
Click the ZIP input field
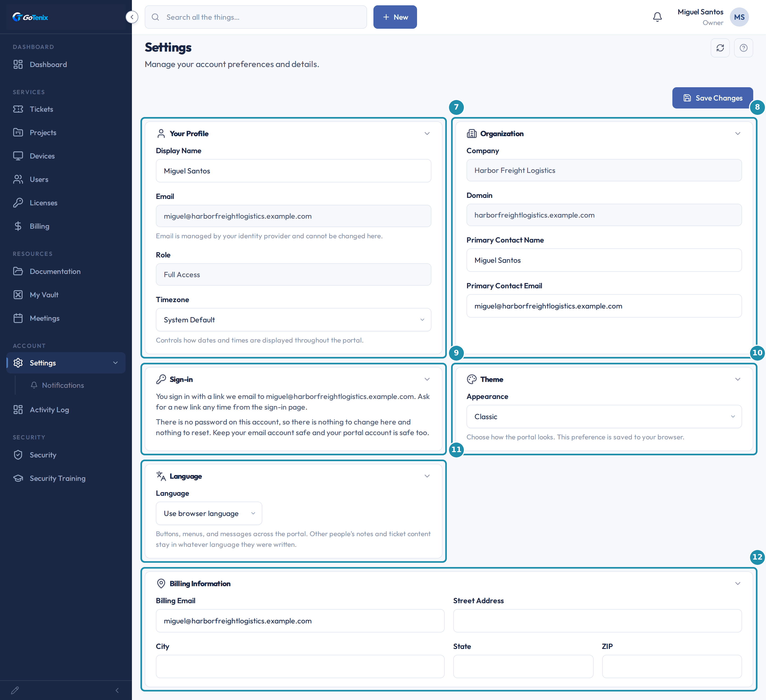tap(672, 666)
